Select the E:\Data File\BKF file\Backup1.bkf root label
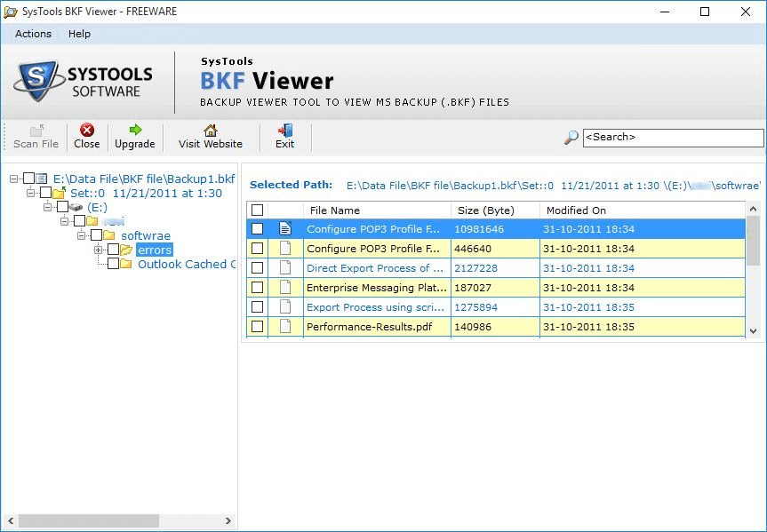Image resolution: width=767 pixels, height=532 pixels. [x=144, y=179]
